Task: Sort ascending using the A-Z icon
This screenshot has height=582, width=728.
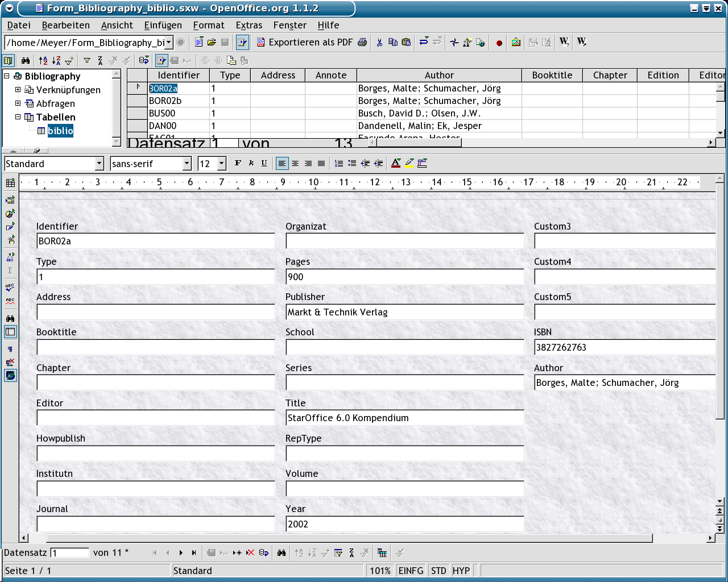Action: click(43, 60)
